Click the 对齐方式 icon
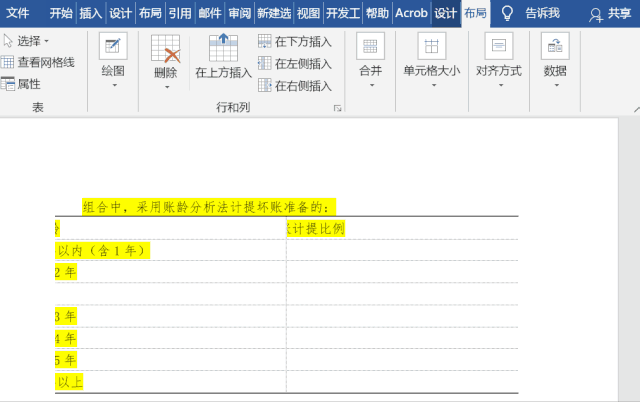The height and width of the screenshot is (402, 640). [499, 46]
